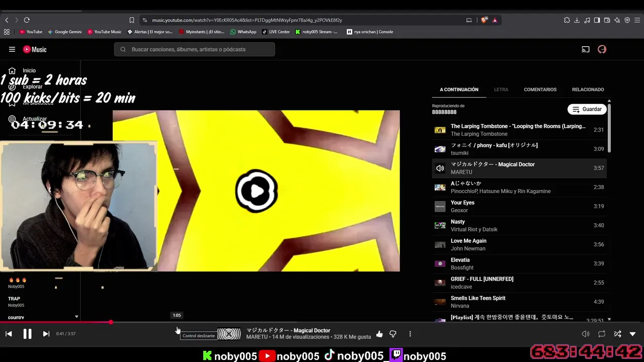This screenshot has width=644, height=362.
Task: Play The Larping Tombstone queue item
Action: (519, 130)
